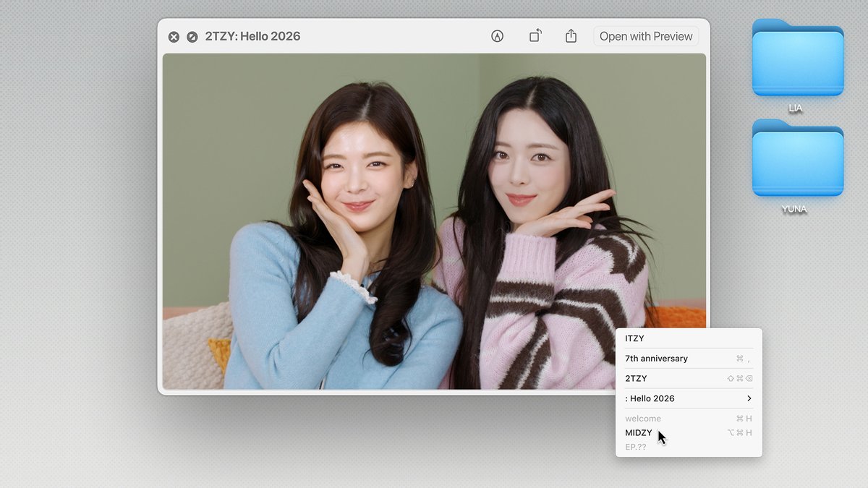Open the LIA folder on the desktop
Image resolution: width=868 pixels, height=488 pixels.
(798, 61)
